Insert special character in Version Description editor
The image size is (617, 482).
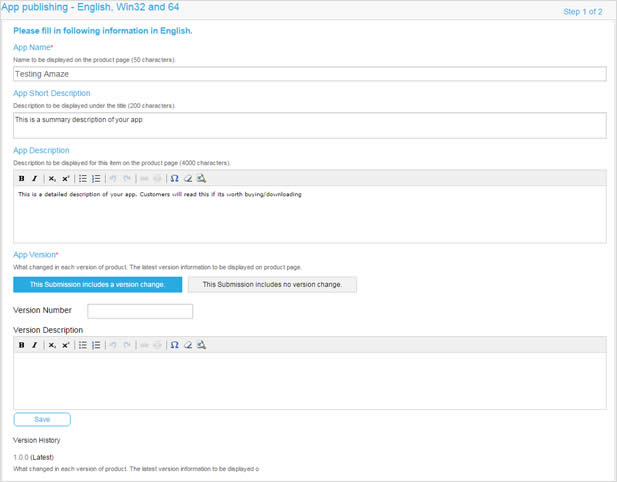pyautogui.click(x=174, y=345)
